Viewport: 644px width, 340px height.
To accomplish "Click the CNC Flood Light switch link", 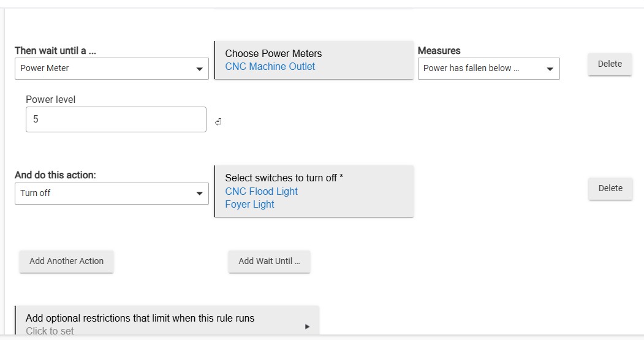I will [x=261, y=191].
